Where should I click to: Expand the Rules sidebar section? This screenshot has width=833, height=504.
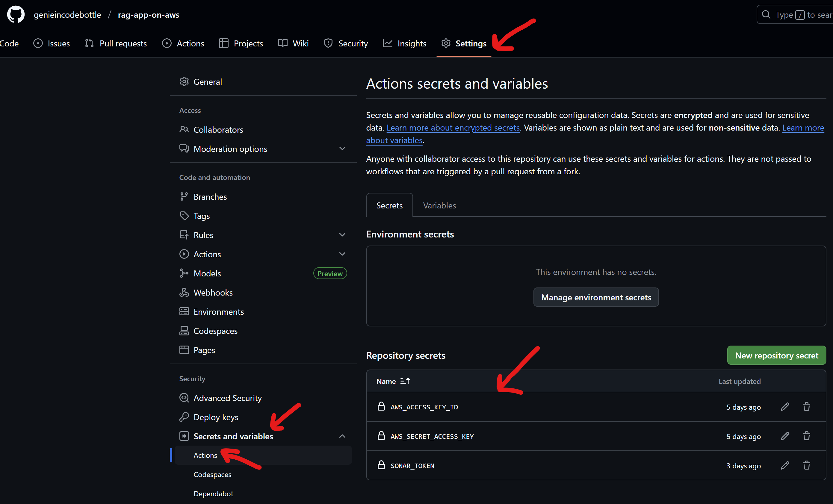[342, 234]
